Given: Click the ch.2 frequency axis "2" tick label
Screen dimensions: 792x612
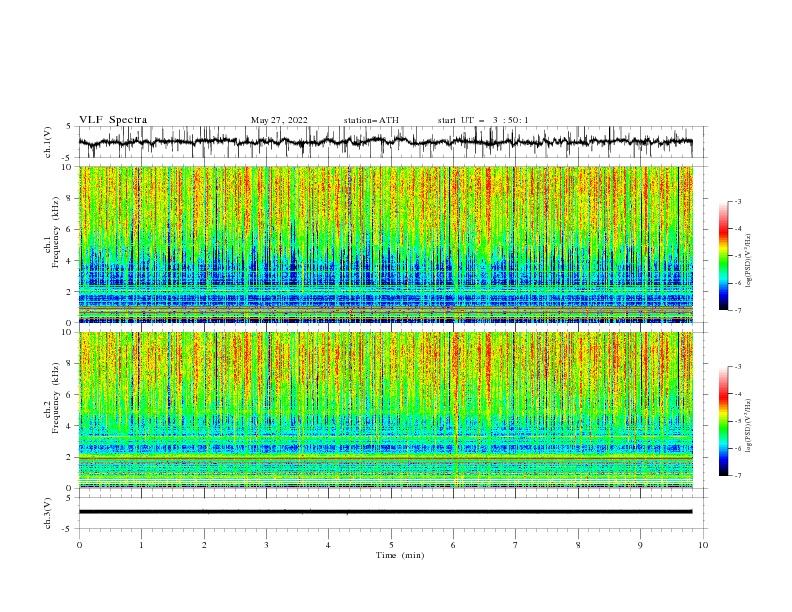Looking at the screenshot, I should click(x=69, y=457).
